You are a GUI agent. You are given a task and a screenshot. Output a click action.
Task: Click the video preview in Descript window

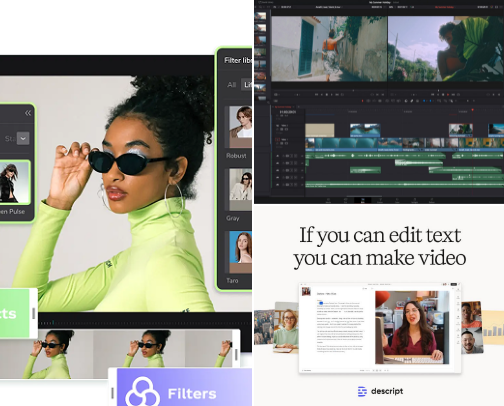coord(412,327)
